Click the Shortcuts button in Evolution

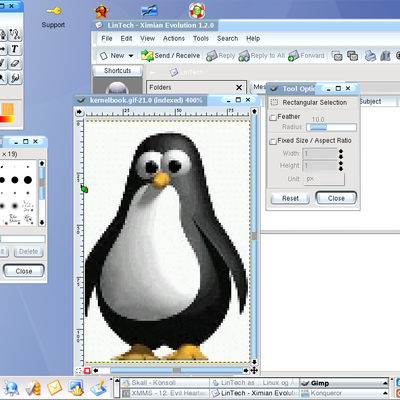(x=117, y=71)
